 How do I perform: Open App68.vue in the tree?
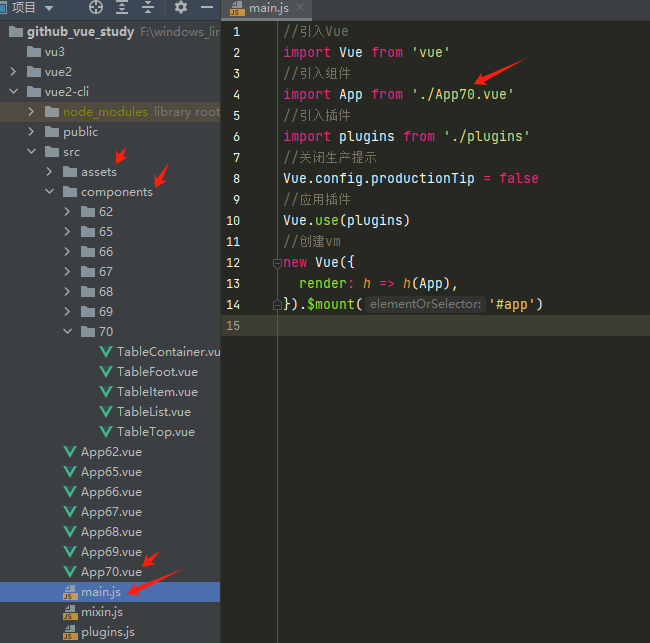click(x=111, y=531)
